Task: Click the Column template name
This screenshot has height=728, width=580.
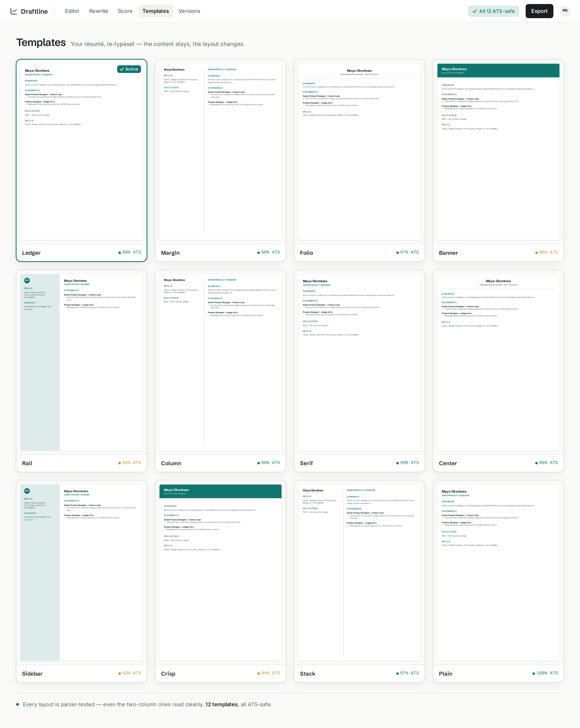Action: coord(171,463)
